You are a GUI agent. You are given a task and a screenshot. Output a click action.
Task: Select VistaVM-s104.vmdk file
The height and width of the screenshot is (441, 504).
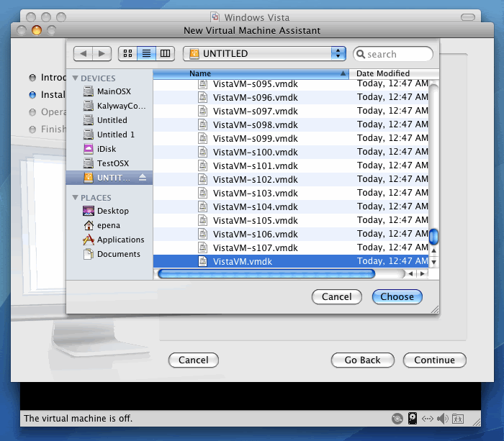point(291,206)
